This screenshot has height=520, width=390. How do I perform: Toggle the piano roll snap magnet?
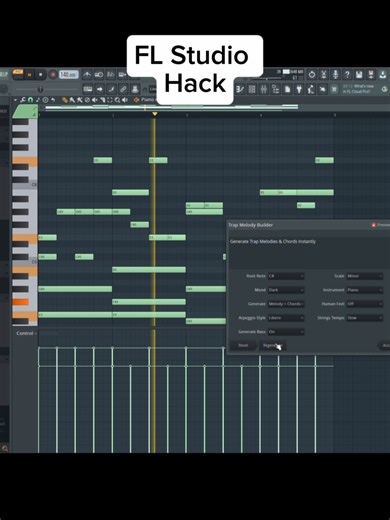pos(30,100)
